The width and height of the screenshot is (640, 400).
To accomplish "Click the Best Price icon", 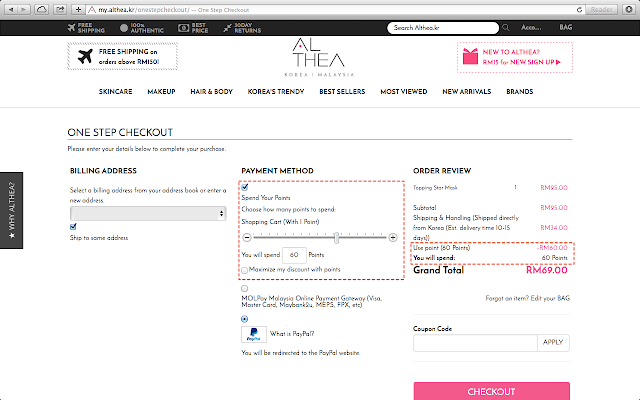I will click(183, 27).
